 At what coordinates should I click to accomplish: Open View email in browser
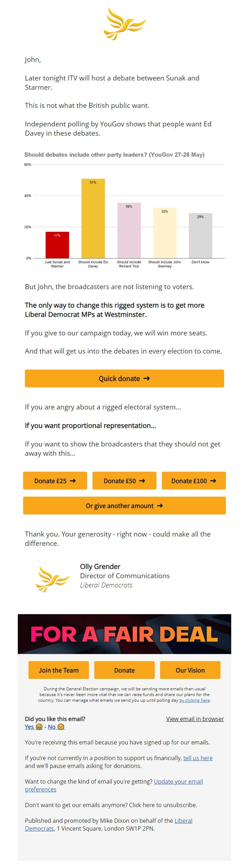tap(195, 718)
